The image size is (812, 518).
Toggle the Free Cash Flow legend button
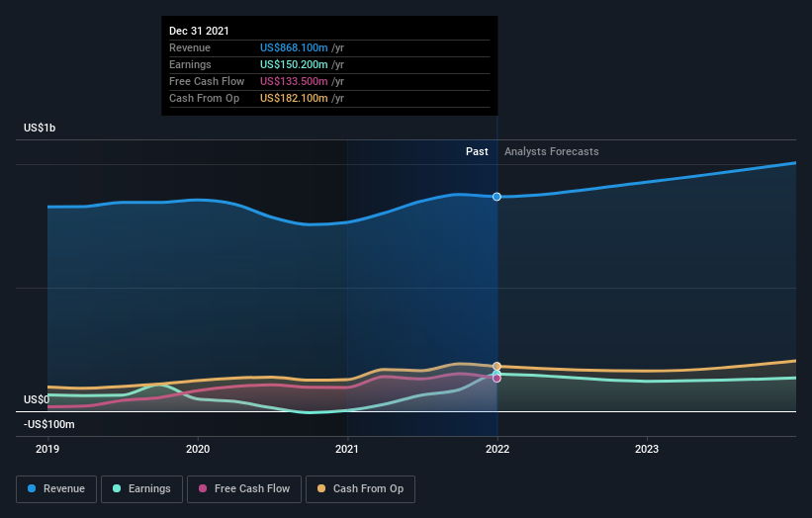pos(244,489)
